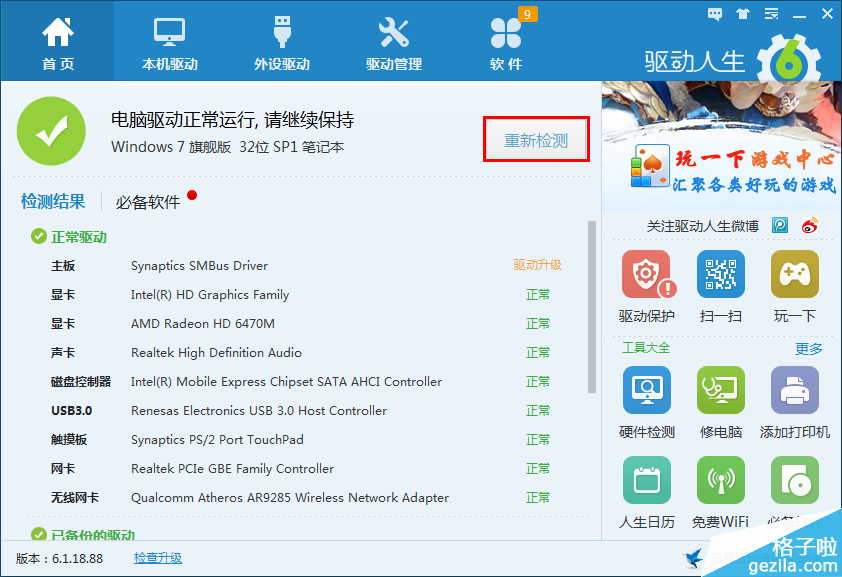Open the 人生日历 calendar tool
Screen dimensions: 842x577
(x=646, y=481)
